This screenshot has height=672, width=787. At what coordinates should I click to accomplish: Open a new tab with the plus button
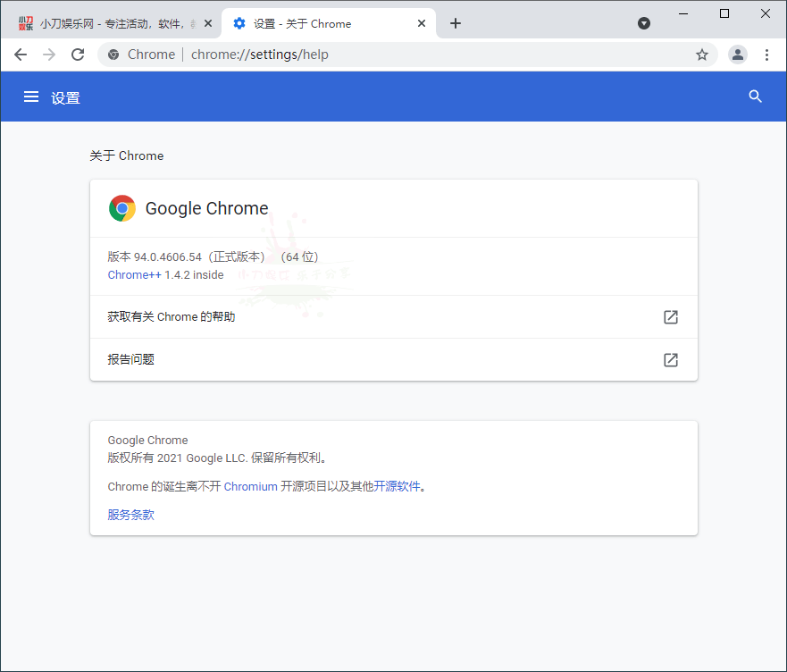[456, 23]
